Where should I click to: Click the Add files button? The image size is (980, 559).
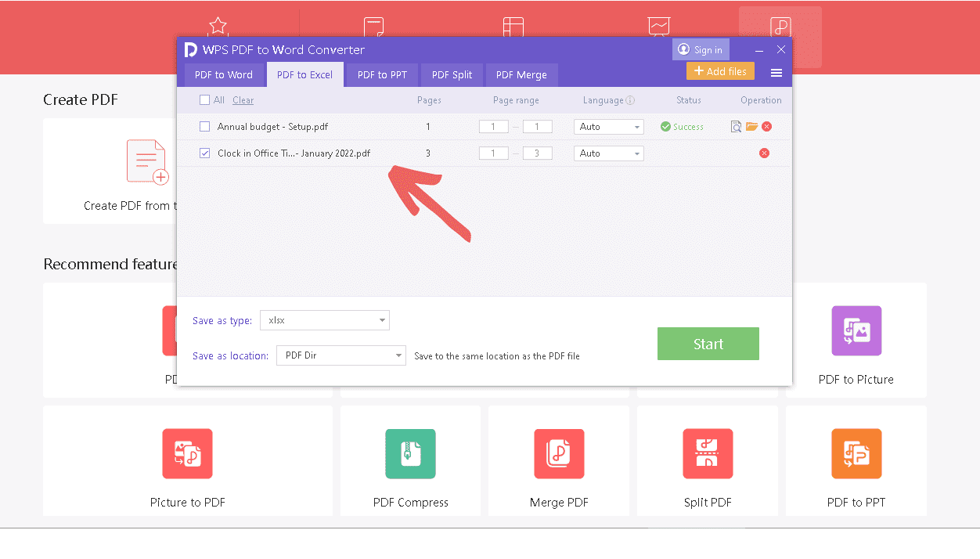(x=720, y=71)
